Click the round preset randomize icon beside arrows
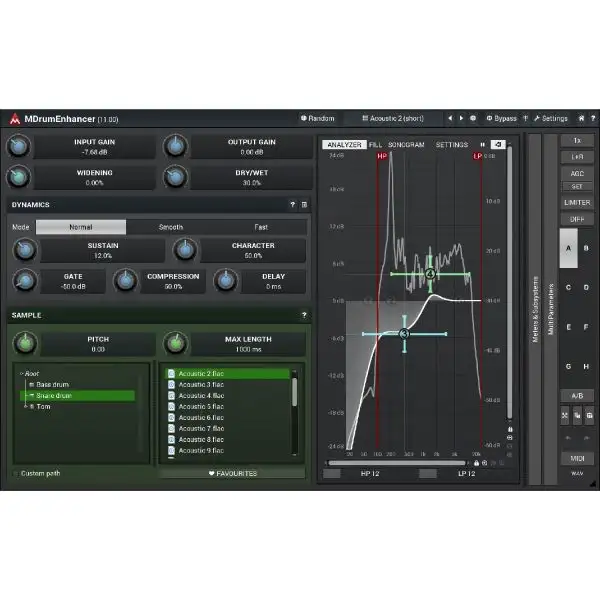The image size is (600, 600). pos(473,119)
